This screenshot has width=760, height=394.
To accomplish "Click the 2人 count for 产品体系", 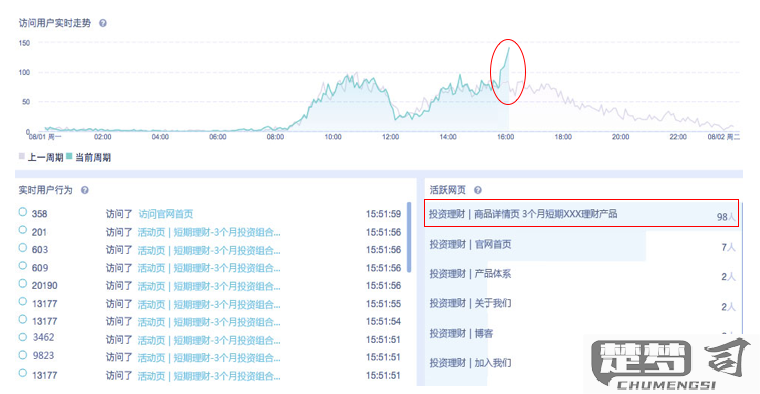I will point(728,277).
